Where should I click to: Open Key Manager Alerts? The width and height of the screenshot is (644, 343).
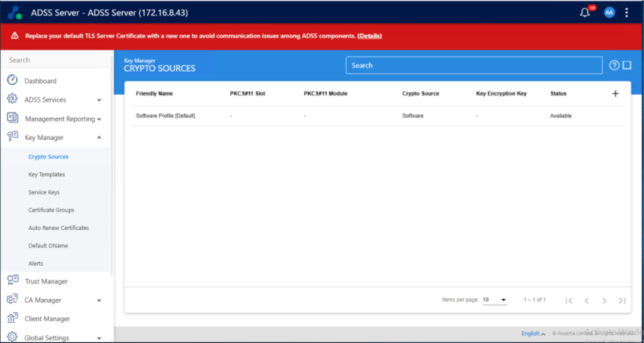click(x=36, y=264)
